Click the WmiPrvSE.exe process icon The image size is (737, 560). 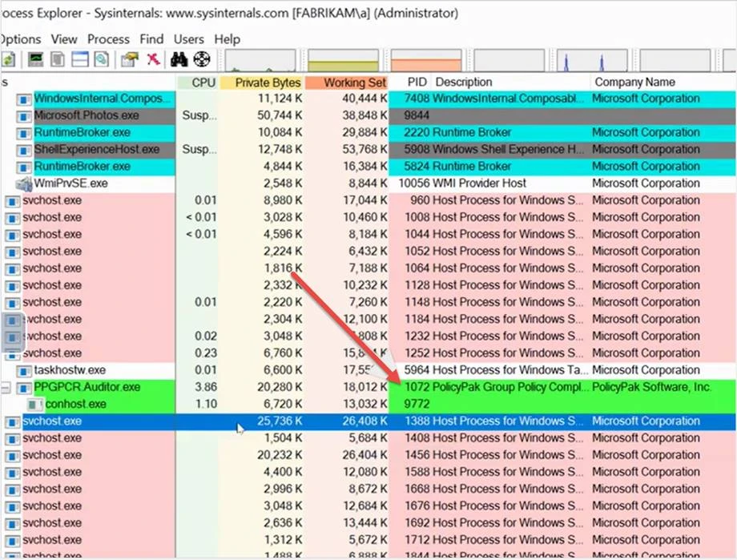click(23, 183)
